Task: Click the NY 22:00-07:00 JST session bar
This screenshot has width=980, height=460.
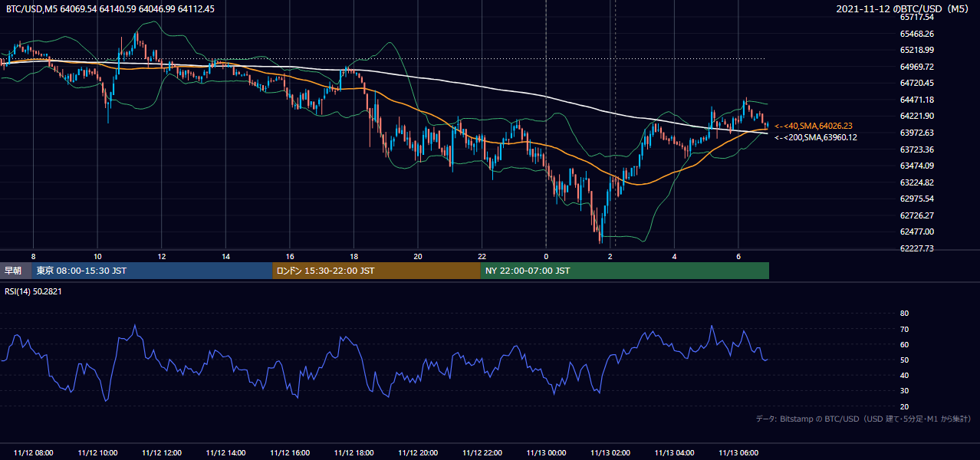Action: pos(625,271)
